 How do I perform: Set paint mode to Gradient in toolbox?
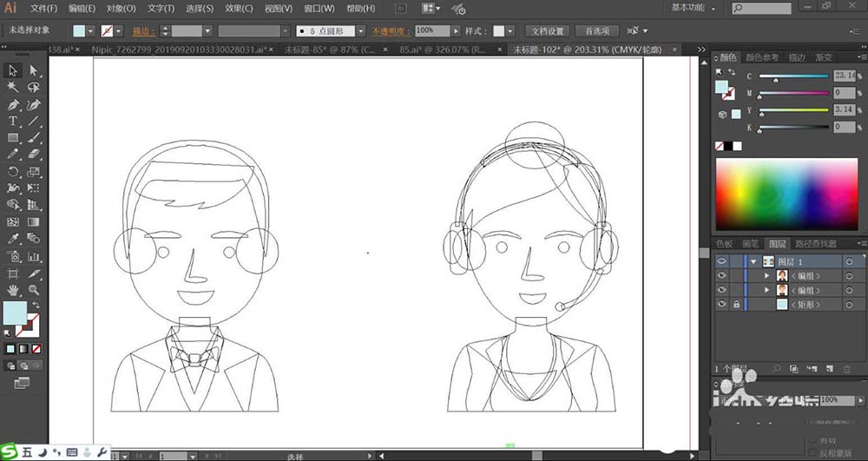pyautogui.click(x=23, y=349)
